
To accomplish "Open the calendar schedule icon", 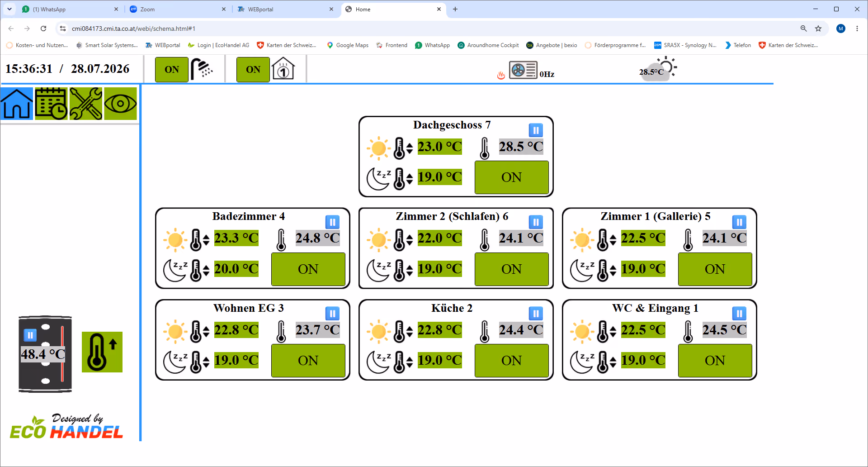I will point(51,104).
